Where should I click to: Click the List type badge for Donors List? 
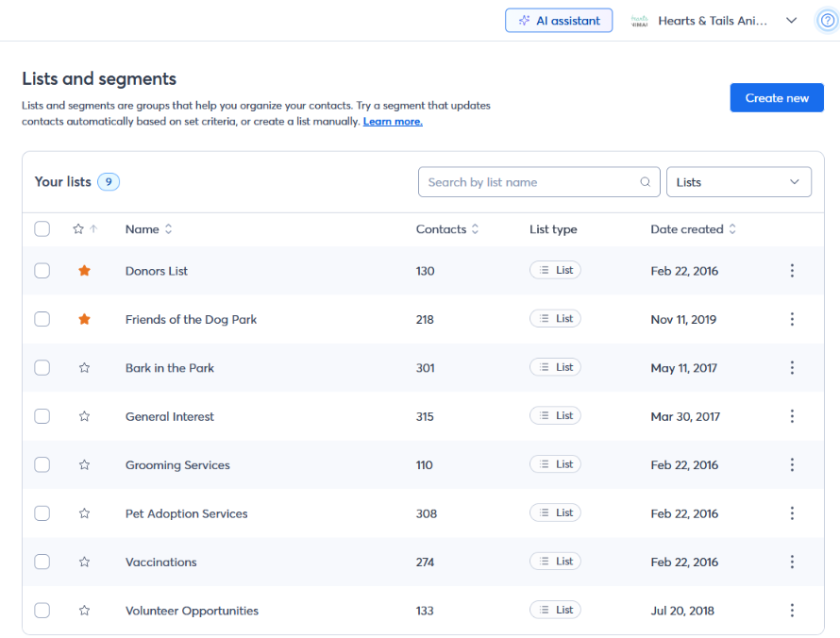click(555, 270)
